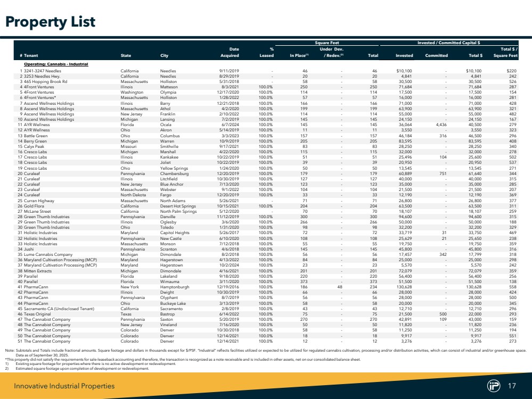Click the % Leased column header
Viewport: 532px width, 399px height.
(x=268, y=53)
